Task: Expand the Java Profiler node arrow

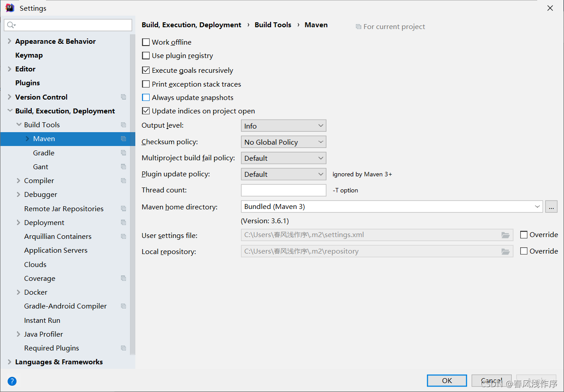Action: pyautogui.click(x=18, y=334)
